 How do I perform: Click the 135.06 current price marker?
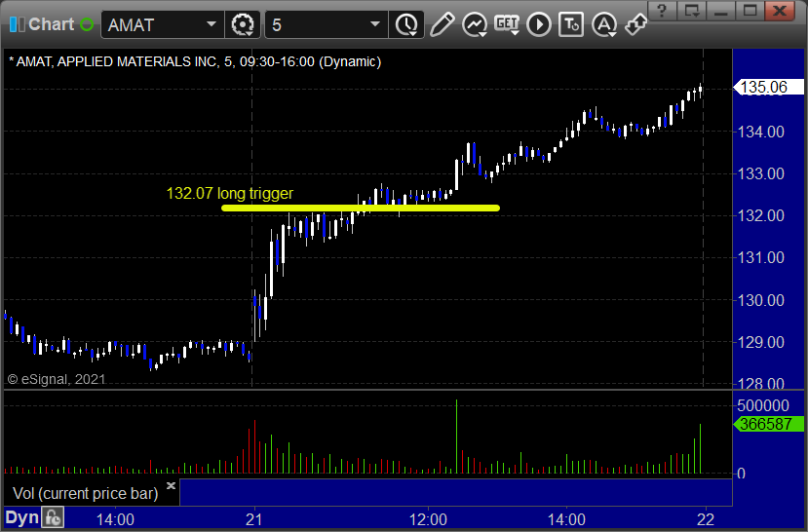(x=768, y=87)
